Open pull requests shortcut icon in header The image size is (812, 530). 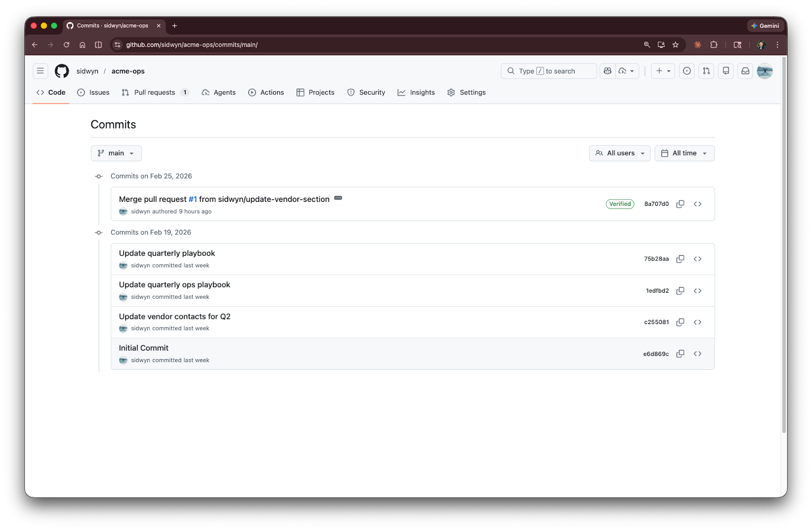point(706,71)
